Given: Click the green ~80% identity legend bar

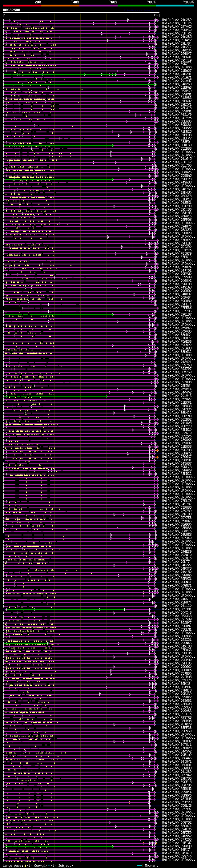Looking at the screenshot, I should (137, 6).
